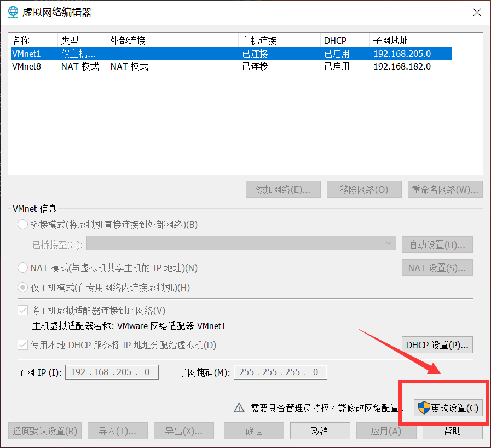
Task: Click the NAT 模式 type cell of VMnet8
Action: coord(80,66)
